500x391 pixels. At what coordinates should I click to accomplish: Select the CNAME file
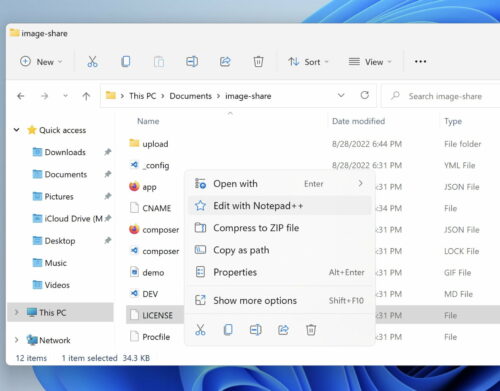[x=156, y=208]
